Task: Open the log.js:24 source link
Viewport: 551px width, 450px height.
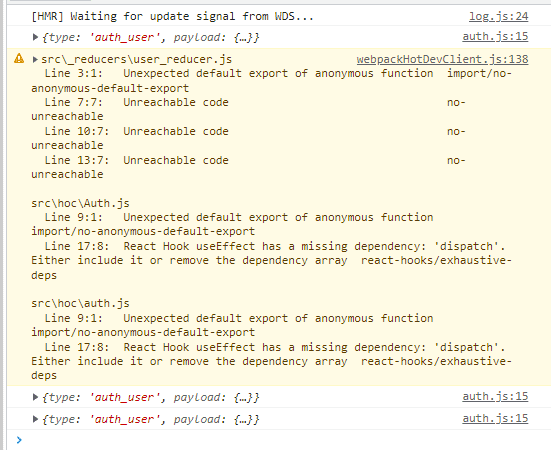Action: pos(498,16)
